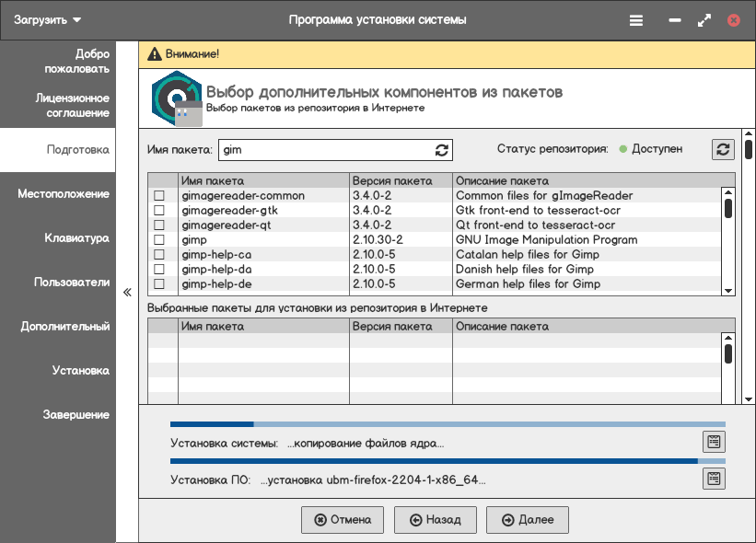Open the Загрузить dropdown menu
The width and height of the screenshot is (756, 543).
coord(48,19)
